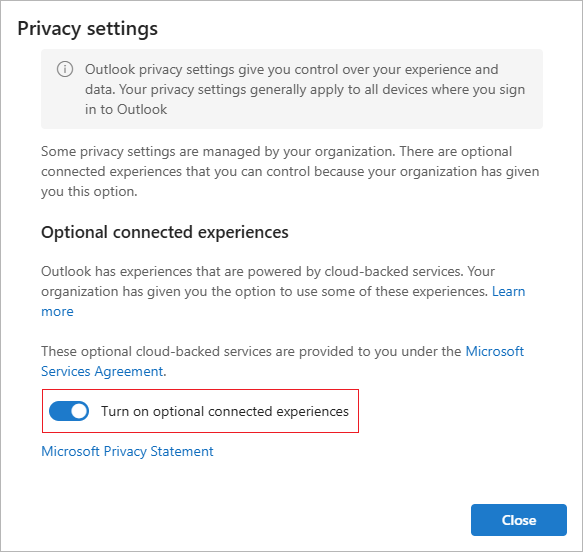Click the info icon in the banner

(x=65, y=70)
